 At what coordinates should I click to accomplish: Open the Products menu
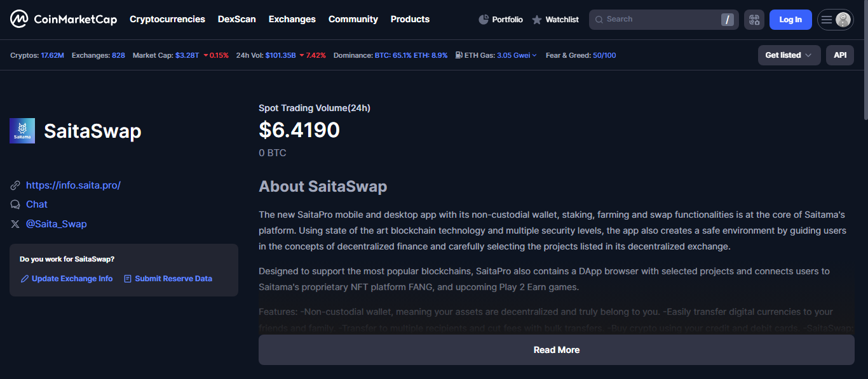[410, 19]
